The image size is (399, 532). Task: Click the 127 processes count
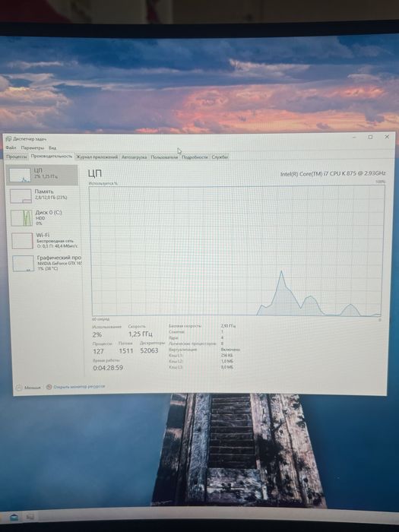click(x=98, y=351)
